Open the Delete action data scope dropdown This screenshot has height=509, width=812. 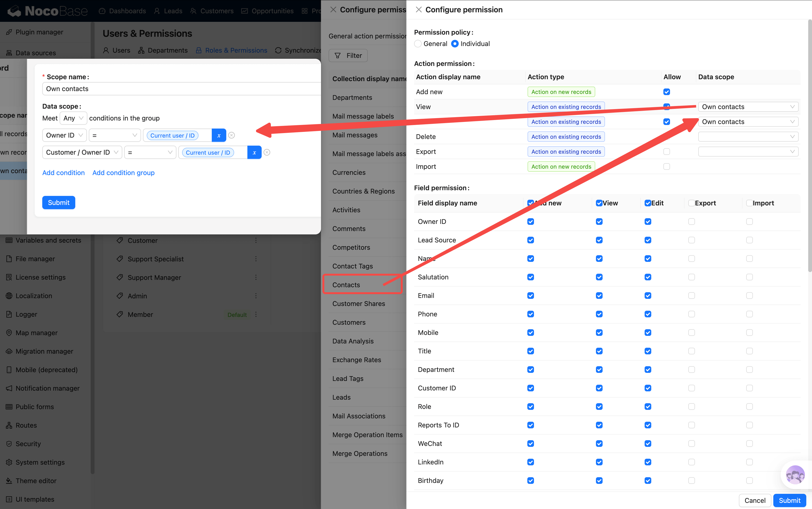tap(748, 137)
